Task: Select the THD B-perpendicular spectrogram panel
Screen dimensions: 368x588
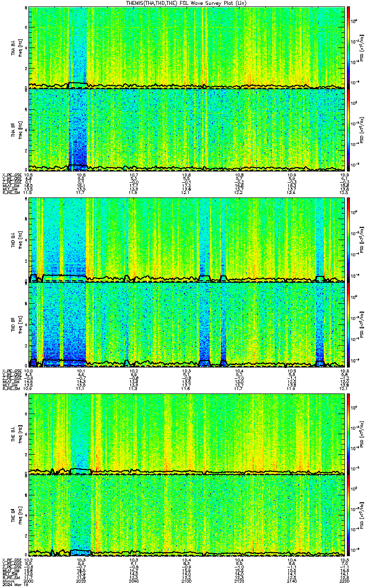Action: pos(187,240)
